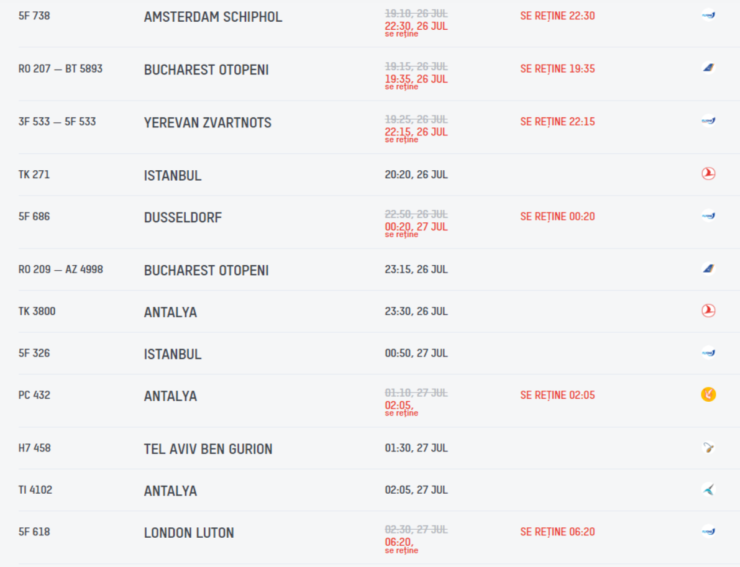740x567 pixels.
Task: Click airline logo for 5F 618 London Luton
Action: click(708, 532)
